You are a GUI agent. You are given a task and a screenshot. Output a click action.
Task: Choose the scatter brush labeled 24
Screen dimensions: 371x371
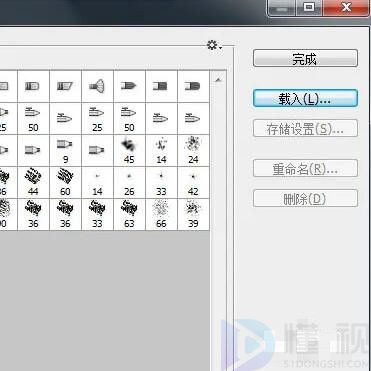point(193,150)
